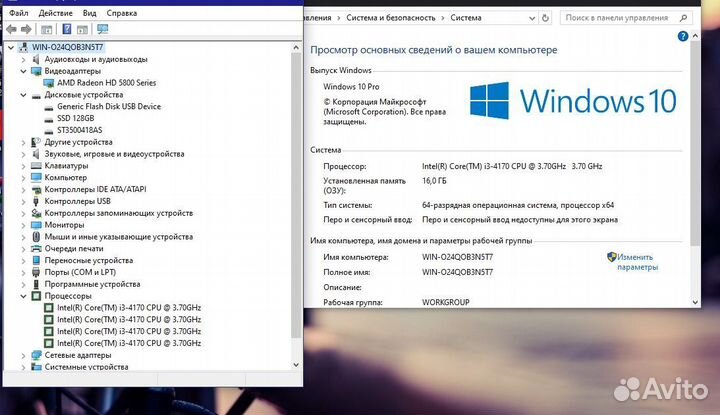Image resolution: width=720 pixels, height=415 pixels.
Task: Select the first Intel Core i3-4170 processor entry
Action: click(129, 308)
